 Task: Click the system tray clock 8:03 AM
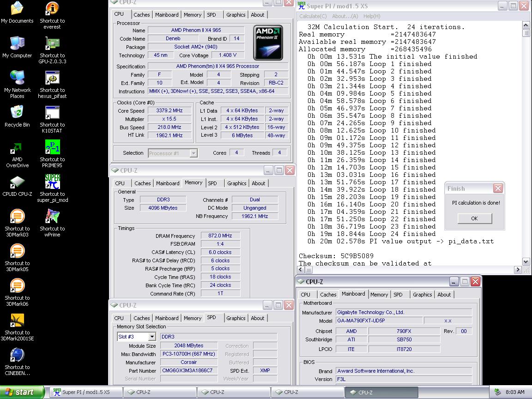click(515, 392)
